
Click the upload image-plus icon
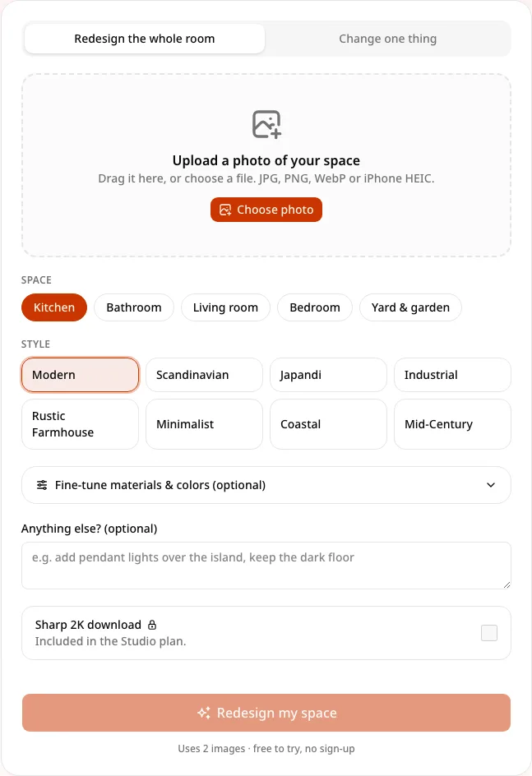(x=266, y=124)
